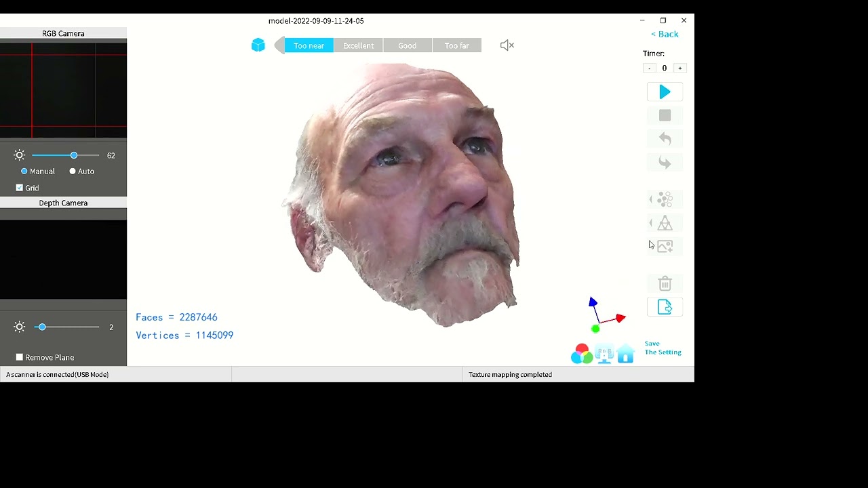The height and width of the screenshot is (488, 868).
Task: Click the Vertices = 1145099 text
Action: (x=184, y=335)
